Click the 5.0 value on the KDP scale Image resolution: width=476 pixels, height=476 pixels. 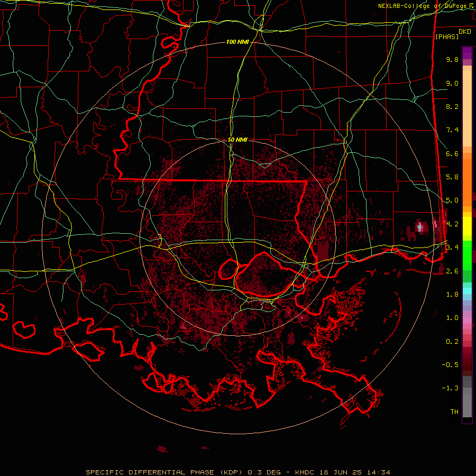452,200
